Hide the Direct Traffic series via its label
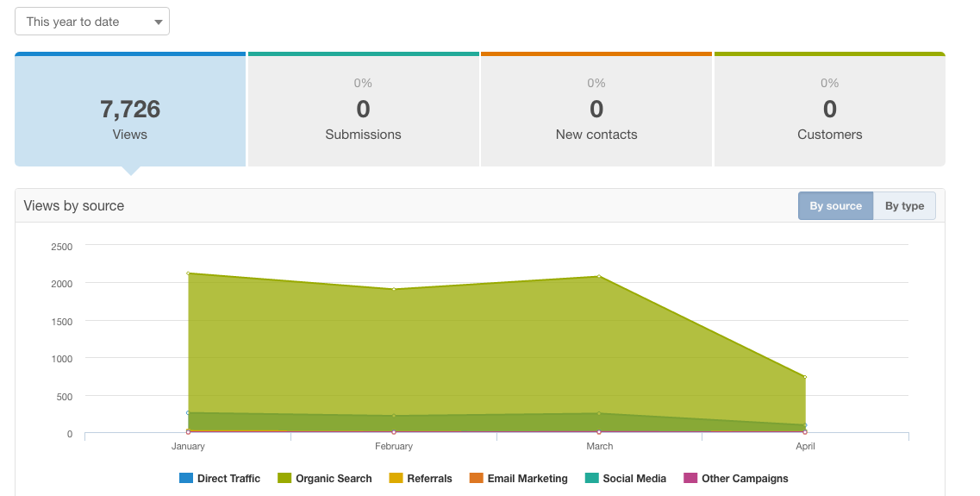The image size is (980, 496). point(228,479)
